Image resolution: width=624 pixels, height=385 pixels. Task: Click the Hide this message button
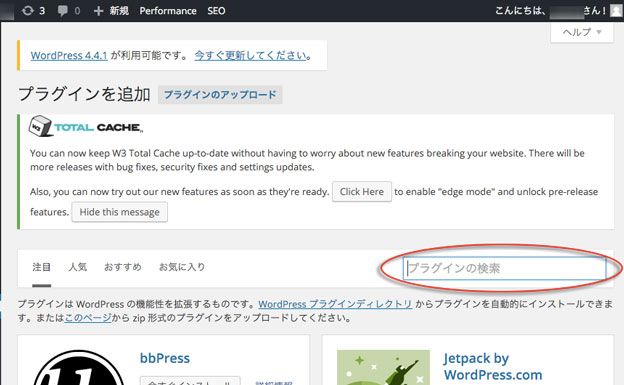[119, 212]
